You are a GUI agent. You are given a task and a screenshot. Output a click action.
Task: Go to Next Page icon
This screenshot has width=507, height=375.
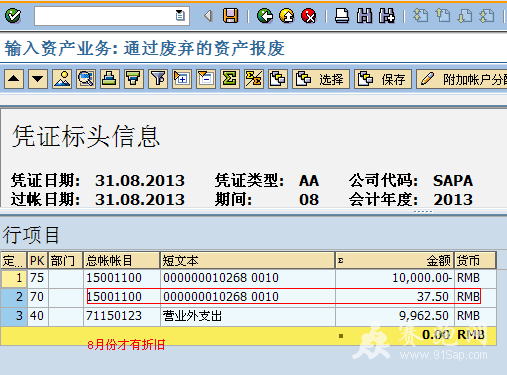[x=465, y=16]
